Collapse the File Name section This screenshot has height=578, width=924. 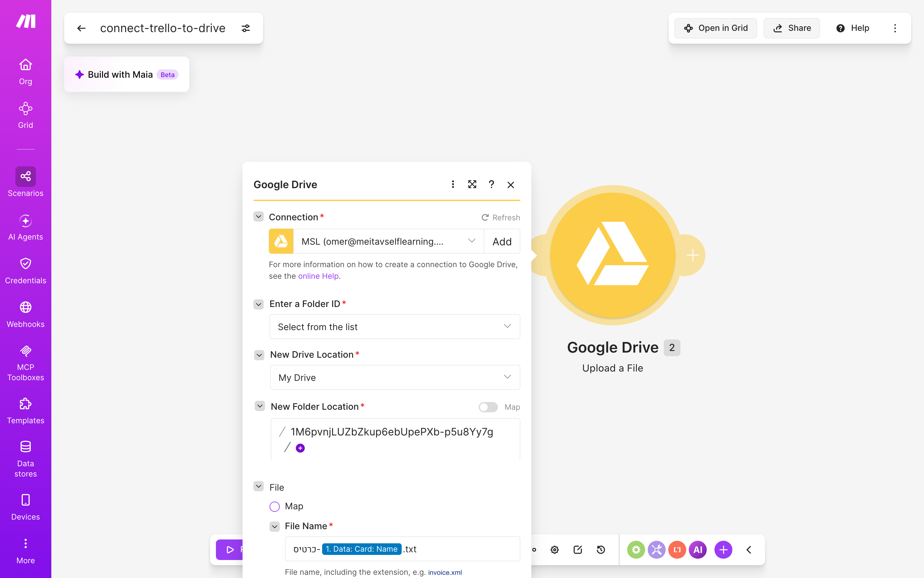coord(275,526)
